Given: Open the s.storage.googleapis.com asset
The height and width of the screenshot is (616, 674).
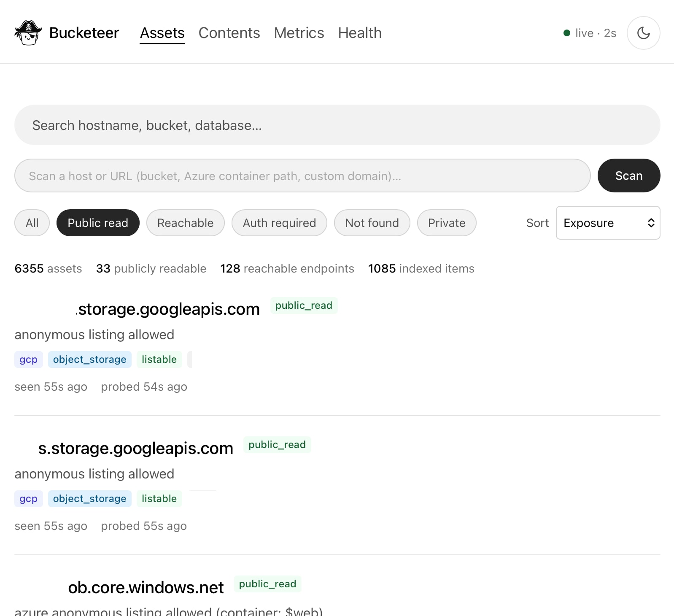Looking at the screenshot, I should [x=135, y=448].
